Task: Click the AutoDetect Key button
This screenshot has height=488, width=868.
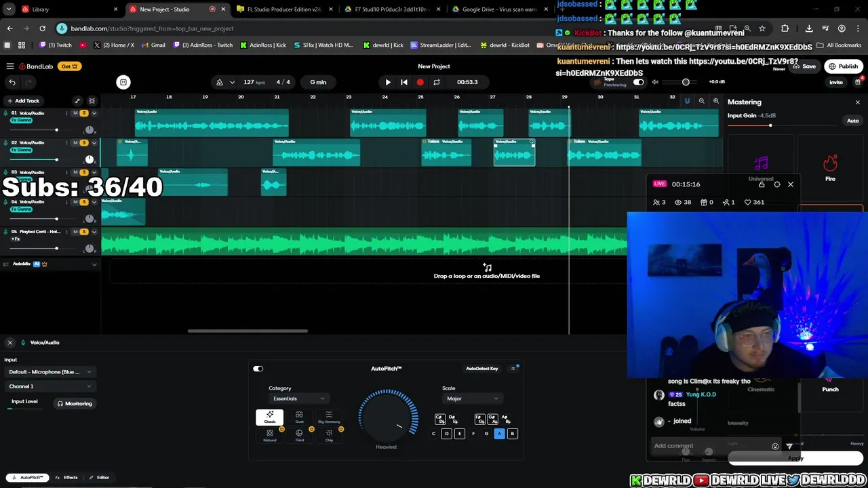Action: click(482, 369)
